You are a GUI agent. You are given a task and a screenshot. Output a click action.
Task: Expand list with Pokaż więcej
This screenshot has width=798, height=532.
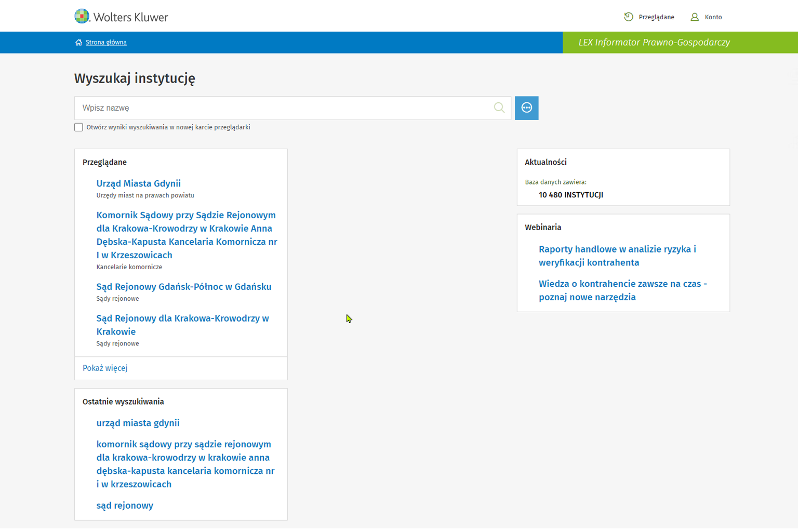(x=105, y=368)
